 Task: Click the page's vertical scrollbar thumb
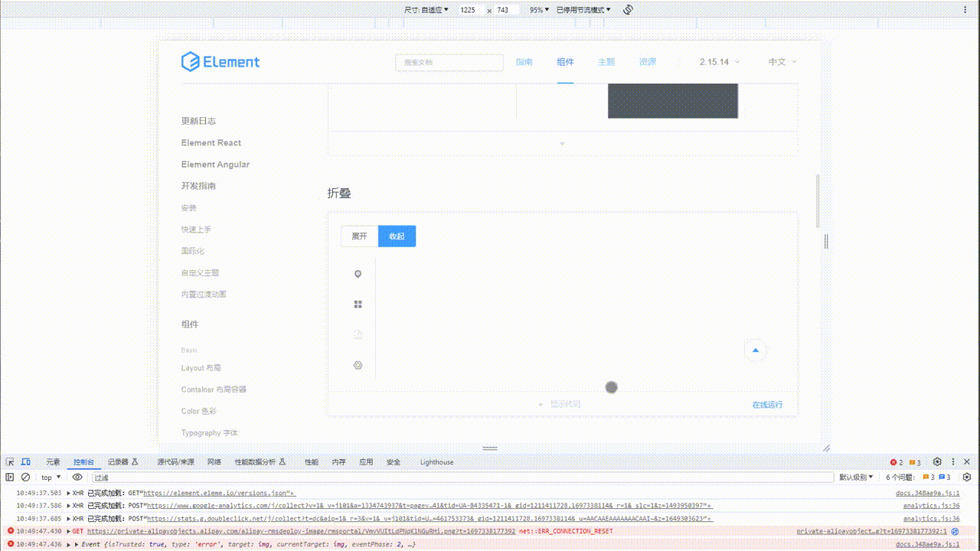pyautogui.click(x=818, y=201)
